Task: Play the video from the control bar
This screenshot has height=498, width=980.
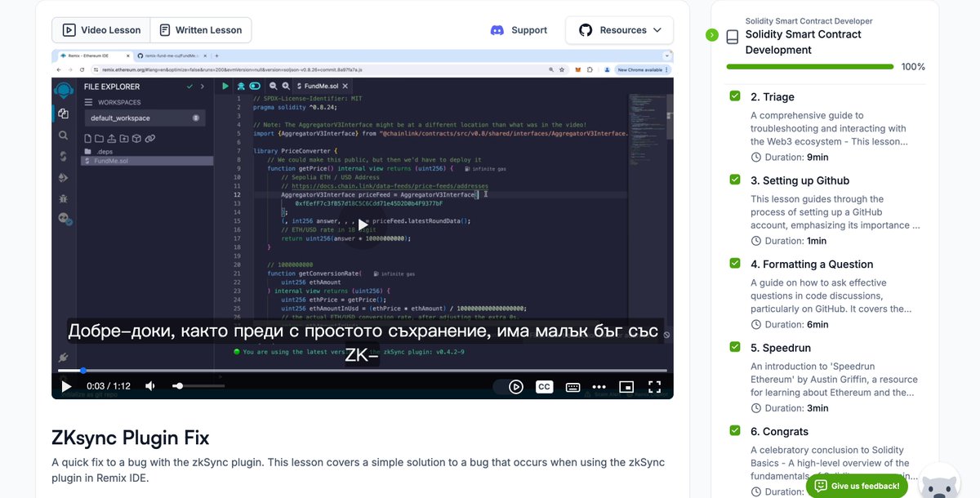Action: [67, 386]
